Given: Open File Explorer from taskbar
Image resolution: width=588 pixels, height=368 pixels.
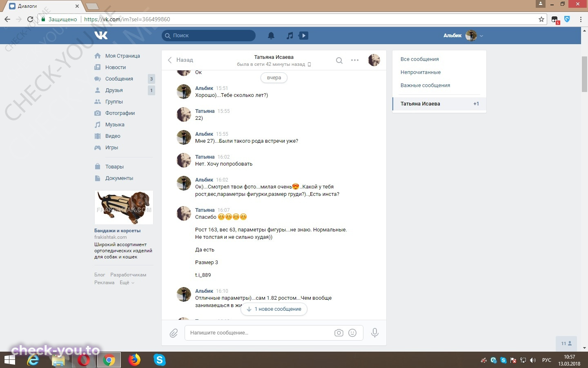Looking at the screenshot, I should click(58, 360).
